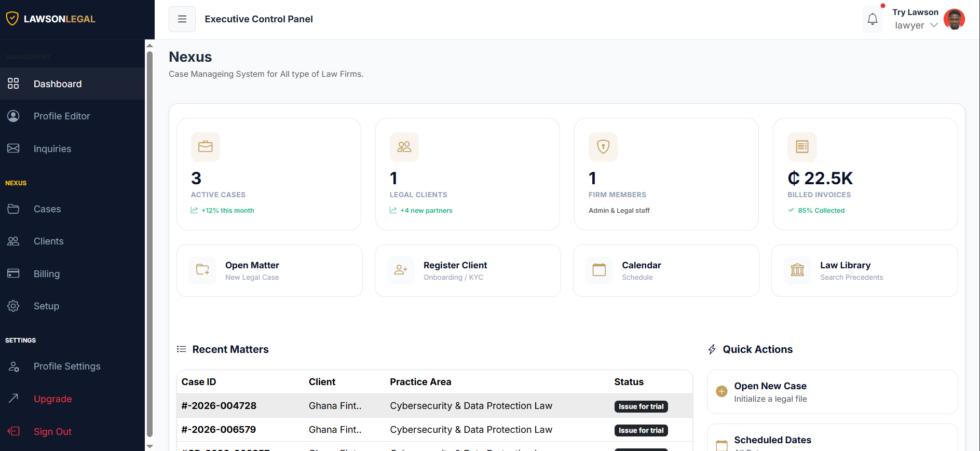Click the sidebar scrollbar up arrow

pos(149,45)
